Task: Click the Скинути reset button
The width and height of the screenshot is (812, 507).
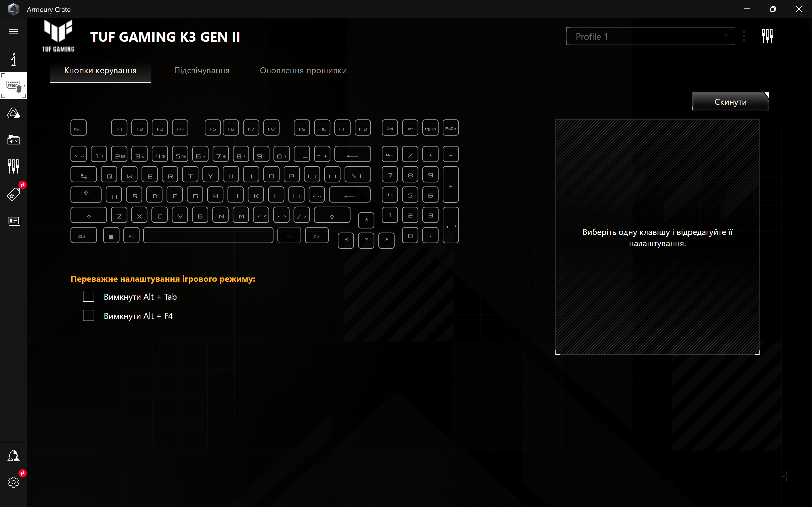Action: pos(731,102)
